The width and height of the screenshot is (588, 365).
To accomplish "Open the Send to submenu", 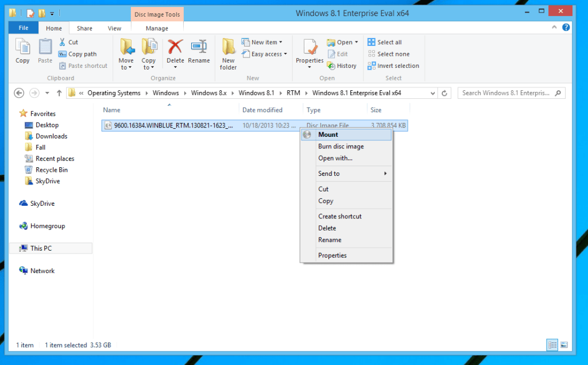I will click(346, 174).
